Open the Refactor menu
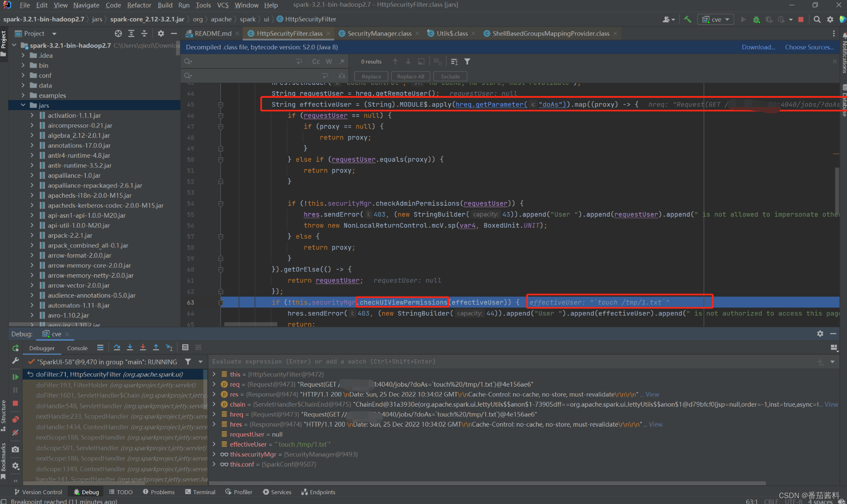Image resolution: width=847 pixels, height=504 pixels. click(x=139, y=5)
